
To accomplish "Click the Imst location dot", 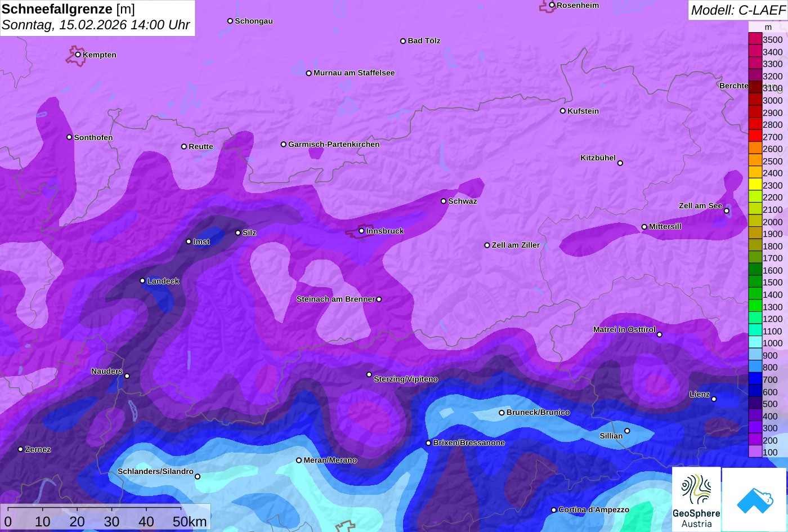I will 189,242.
